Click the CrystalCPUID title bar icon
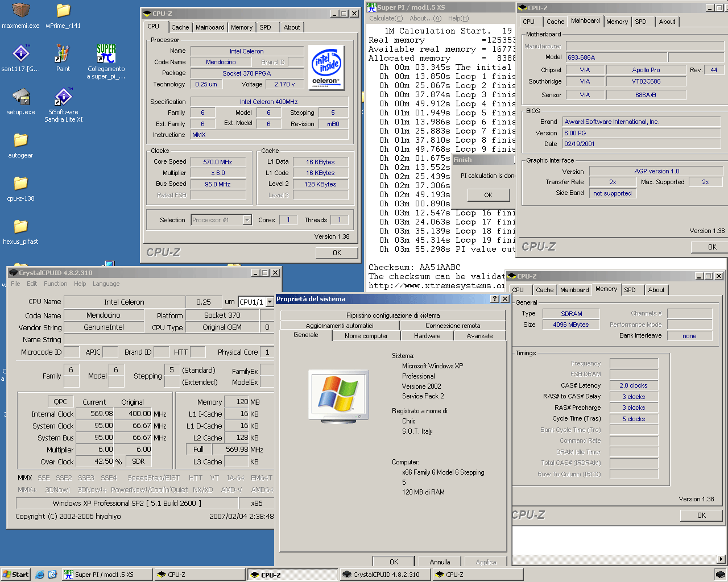728x582 pixels. tap(14, 273)
